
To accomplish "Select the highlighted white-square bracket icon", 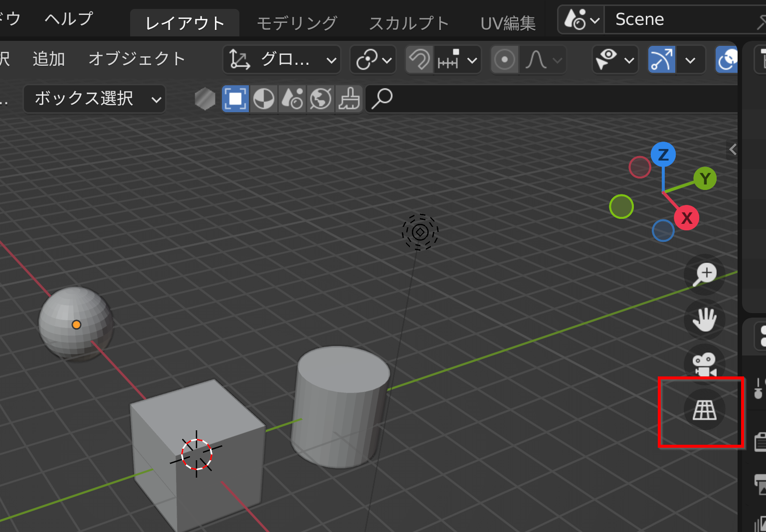I will click(x=235, y=99).
